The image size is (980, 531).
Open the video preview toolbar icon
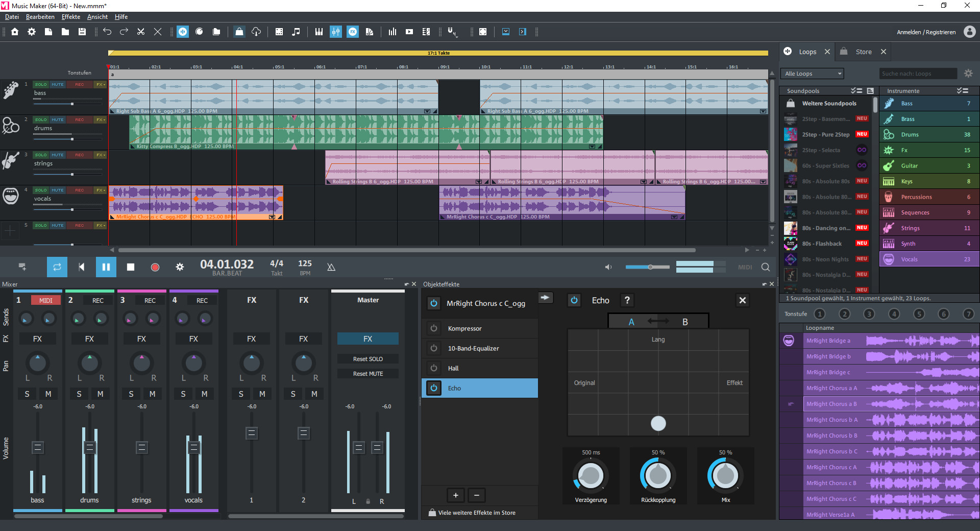click(x=409, y=32)
